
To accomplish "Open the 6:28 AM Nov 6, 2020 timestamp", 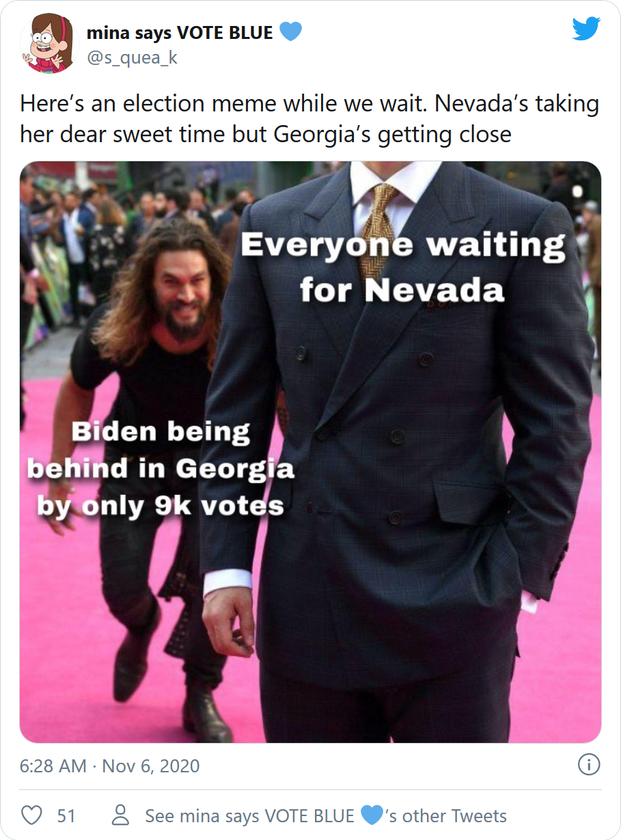I will pos(109,766).
